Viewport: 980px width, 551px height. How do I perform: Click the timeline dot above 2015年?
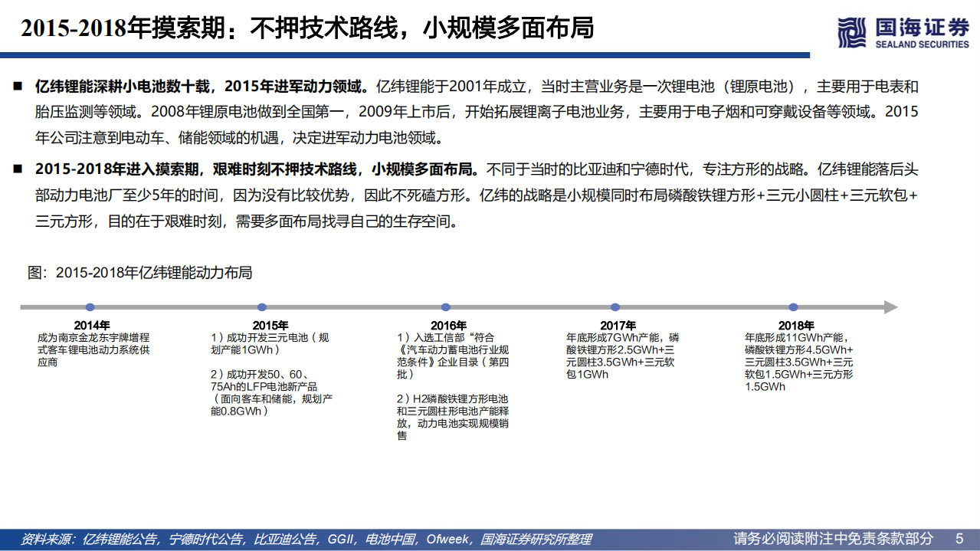point(262,305)
